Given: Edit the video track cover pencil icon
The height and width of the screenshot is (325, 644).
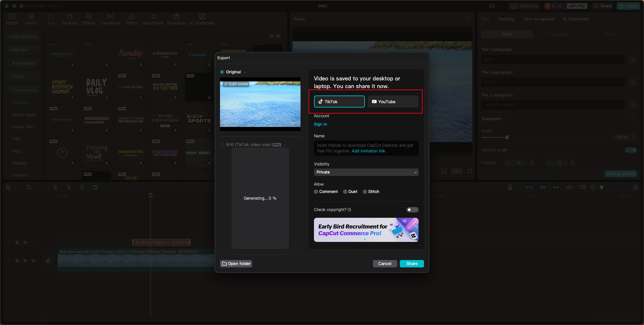Looking at the screenshot, I should pyautogui.click(x=48, y=260).
